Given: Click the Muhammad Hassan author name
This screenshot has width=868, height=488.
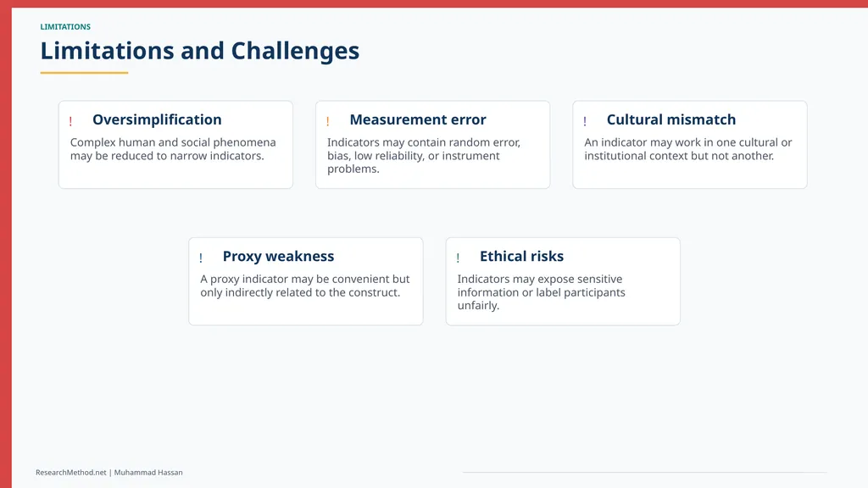Looking at the screenshot, I should [148, 473].
